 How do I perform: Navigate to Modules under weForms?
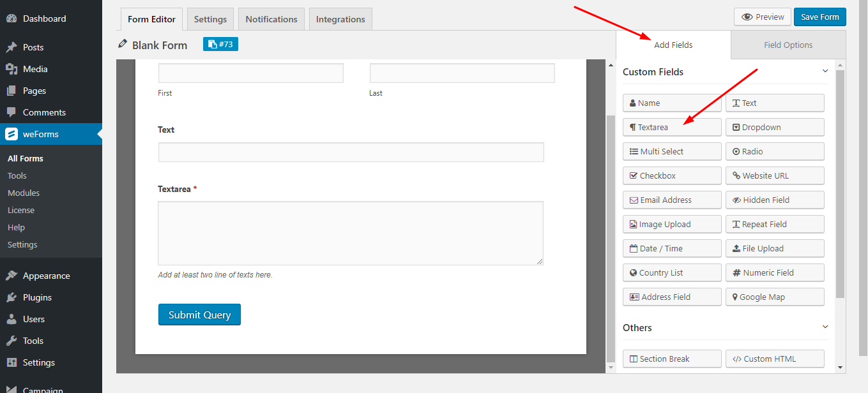tap(23, 192)
